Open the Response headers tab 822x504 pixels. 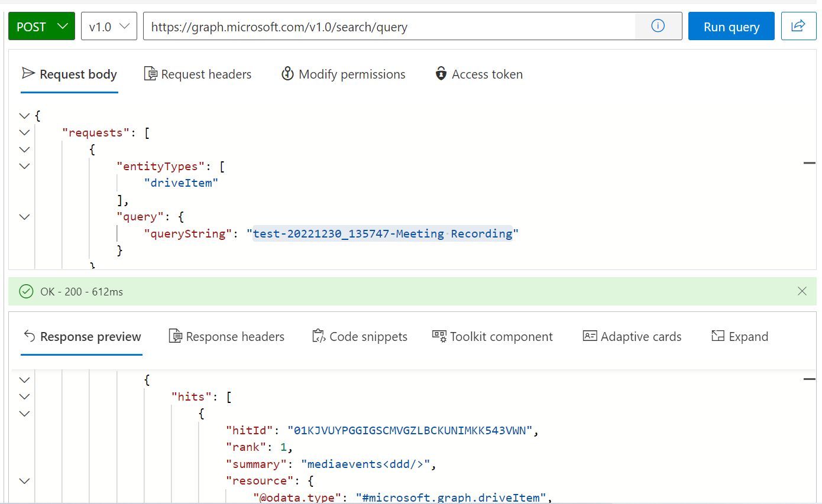click(x=226, y=337)
